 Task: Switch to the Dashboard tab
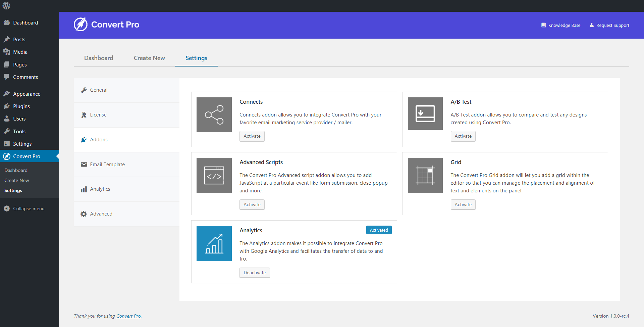click(x=99, y=58)
